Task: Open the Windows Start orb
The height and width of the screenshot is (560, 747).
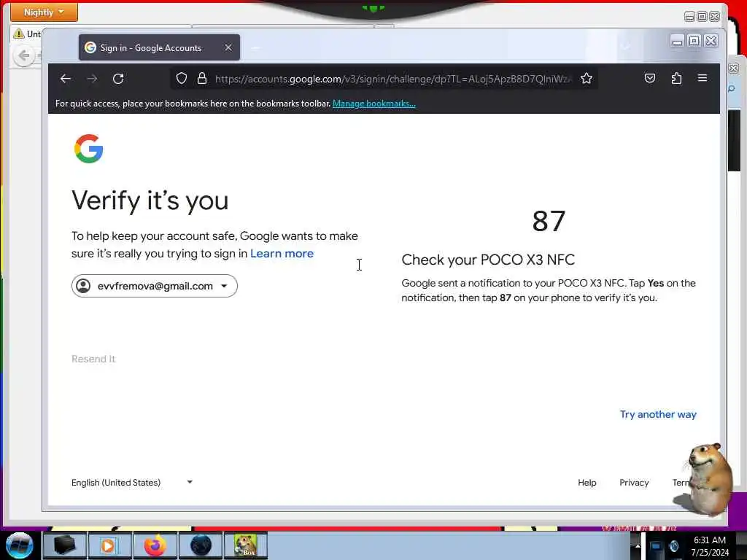Action: click(x=20, y=545)
